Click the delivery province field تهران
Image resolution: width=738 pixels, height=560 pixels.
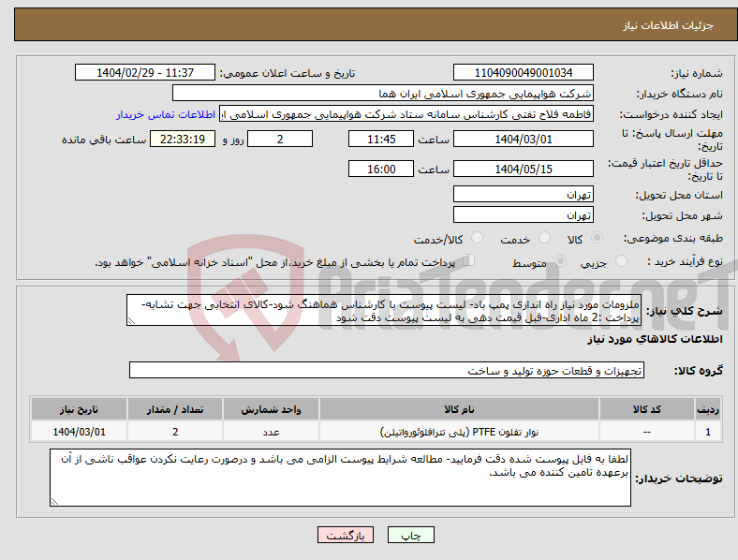tap(523, 194)
